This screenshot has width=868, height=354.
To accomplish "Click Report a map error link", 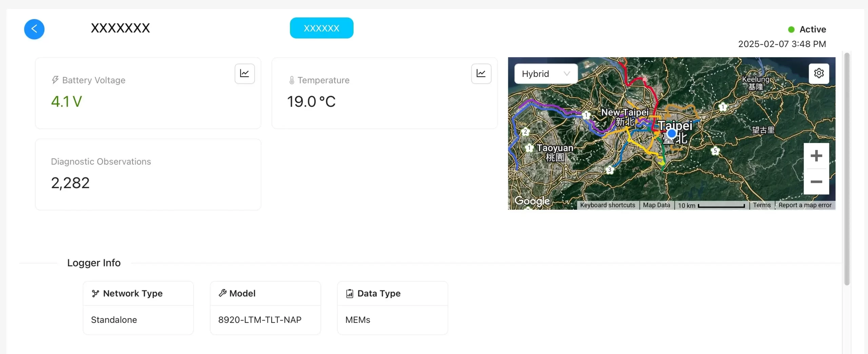I will point(805,205).
